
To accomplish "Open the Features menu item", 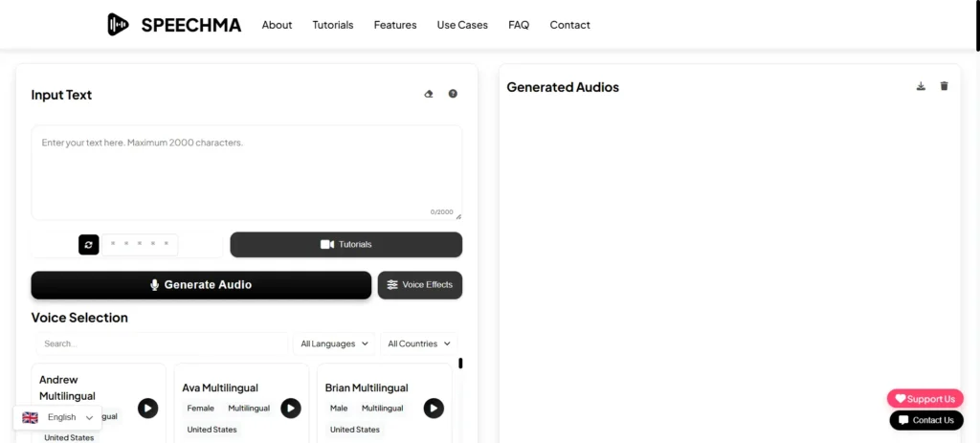I will coord(395,25).
